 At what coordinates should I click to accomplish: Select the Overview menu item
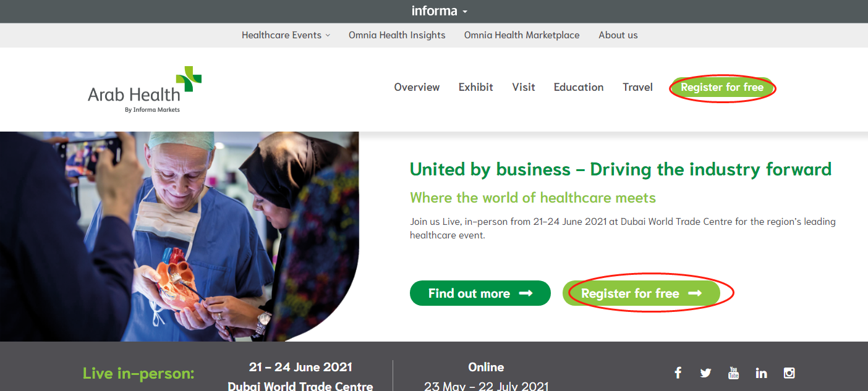(417, 87)
